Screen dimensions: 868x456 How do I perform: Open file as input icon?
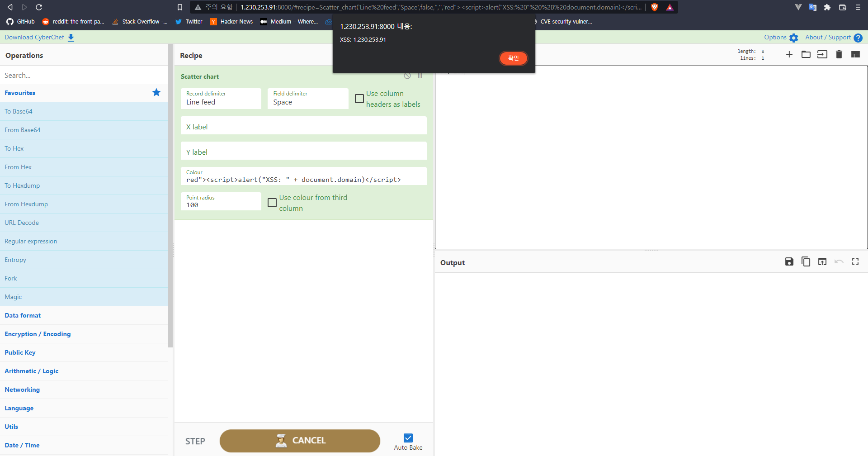822,54
